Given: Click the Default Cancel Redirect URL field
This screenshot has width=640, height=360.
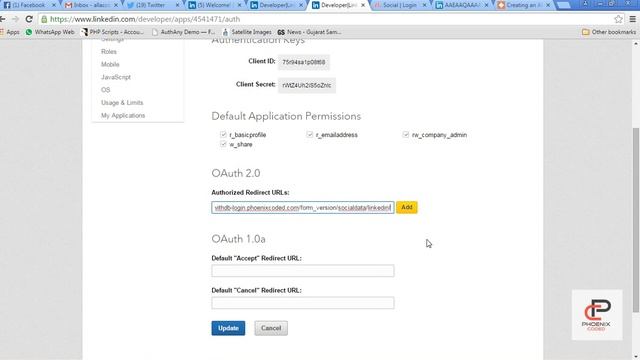Looking at the screenshot, I should [303, 303].
